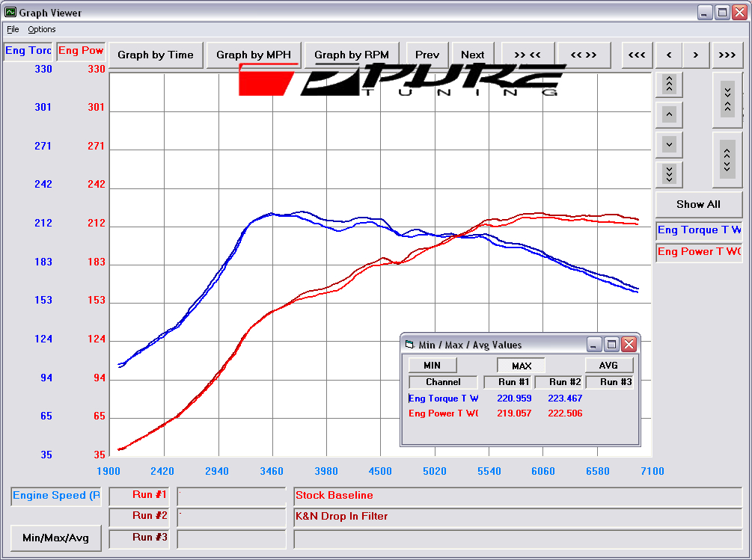Screen dimensions: 752x560
Task: Select Eng Power T W legend entry
Action: click(699, 251)
